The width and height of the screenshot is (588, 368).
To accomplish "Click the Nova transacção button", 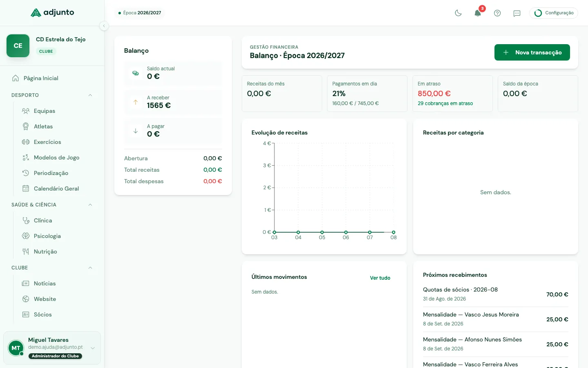I will [532, 52].
